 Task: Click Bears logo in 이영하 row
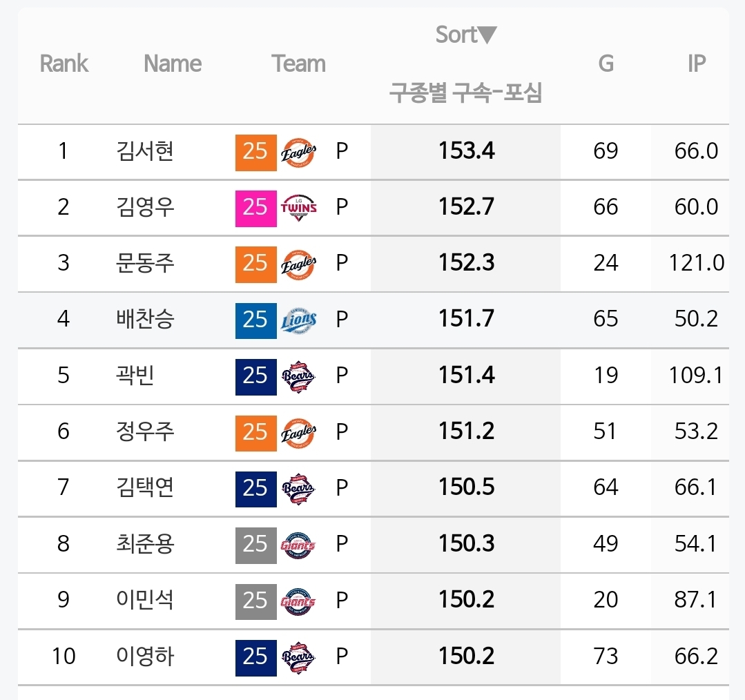coord(298,658)
